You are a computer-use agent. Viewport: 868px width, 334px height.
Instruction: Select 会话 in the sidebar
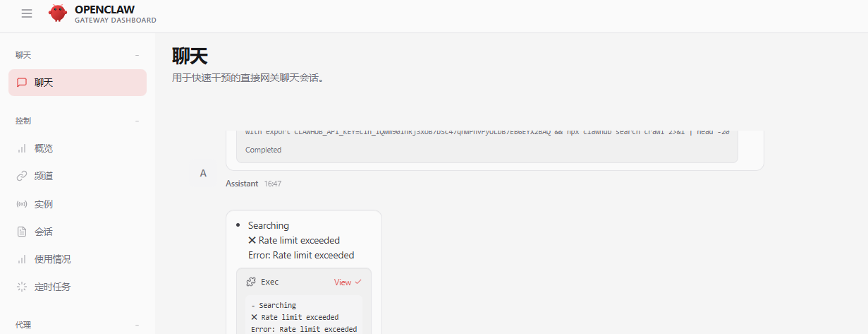pos(44,232)
